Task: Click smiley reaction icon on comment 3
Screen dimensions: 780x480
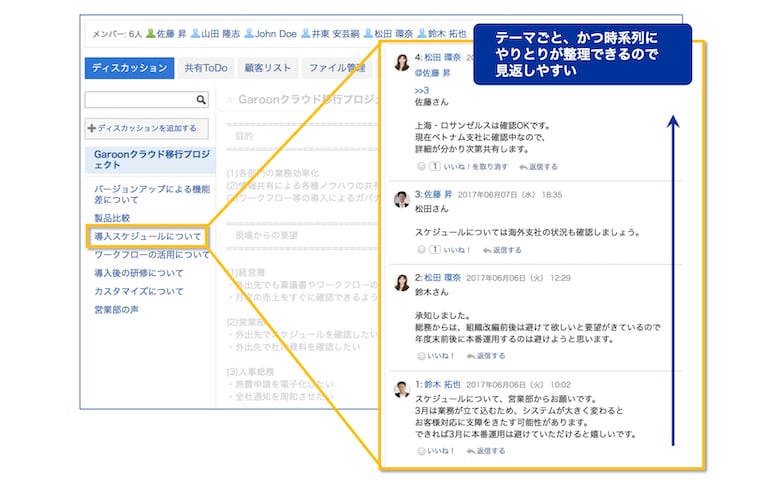Action: (421, 250)
